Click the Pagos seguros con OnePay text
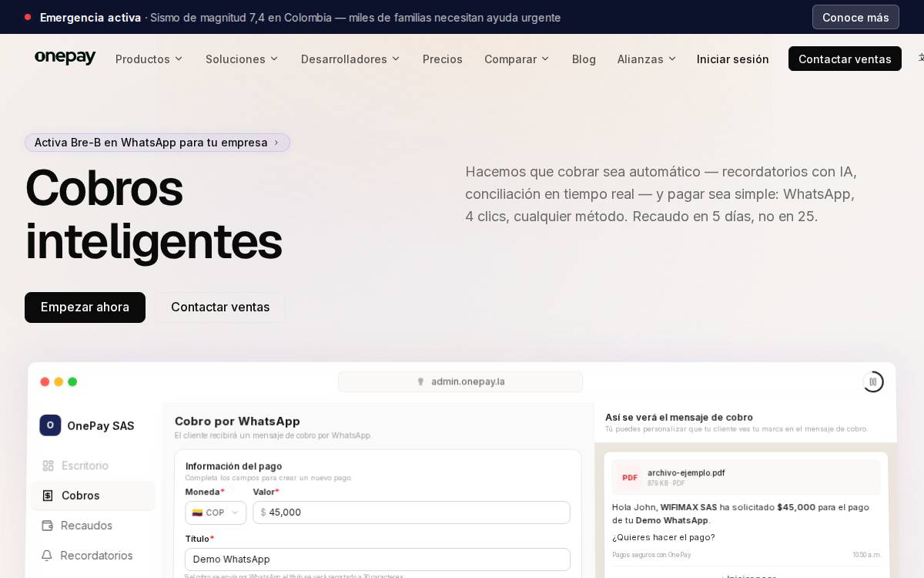Screen dimensions: 924x578 [651, 555]
